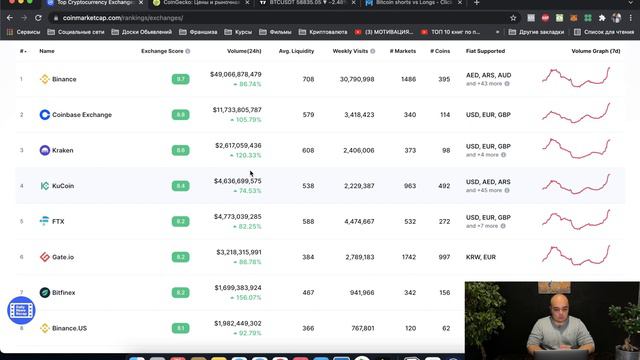Open the Социальные сети bookmarks folder
The width and height of the screenshot is (640, 360).
click(76, 32)
